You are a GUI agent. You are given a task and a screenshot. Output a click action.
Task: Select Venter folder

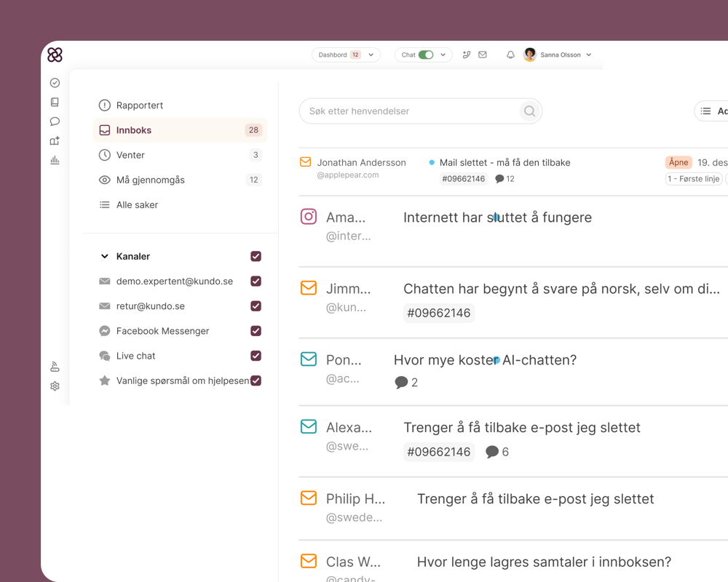coord(180,155)
